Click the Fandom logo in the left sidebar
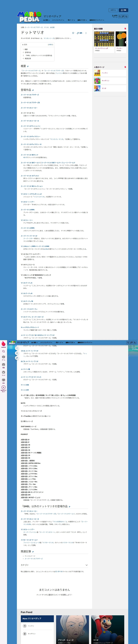Viewport: 138px width, 644px height. [x=4, y=344]
